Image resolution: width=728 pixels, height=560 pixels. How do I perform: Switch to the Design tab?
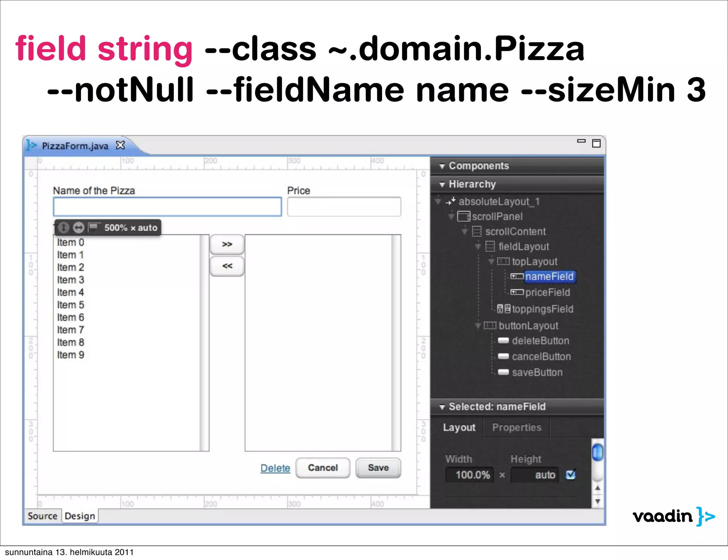coord(80,516)
